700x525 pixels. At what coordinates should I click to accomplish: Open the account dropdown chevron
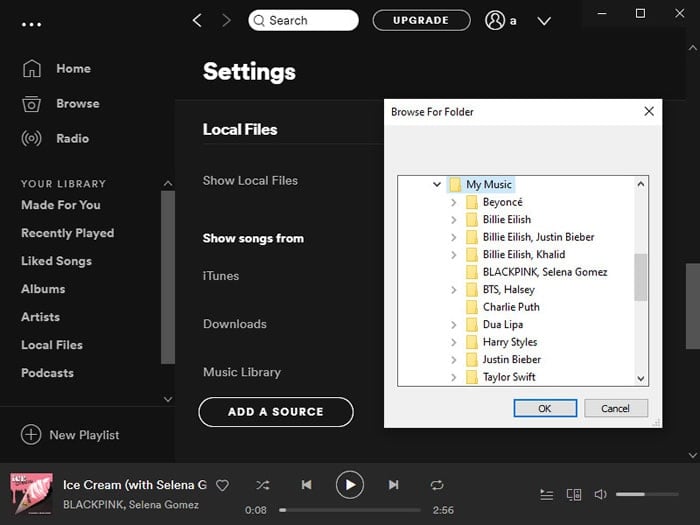tap(544, 21)
